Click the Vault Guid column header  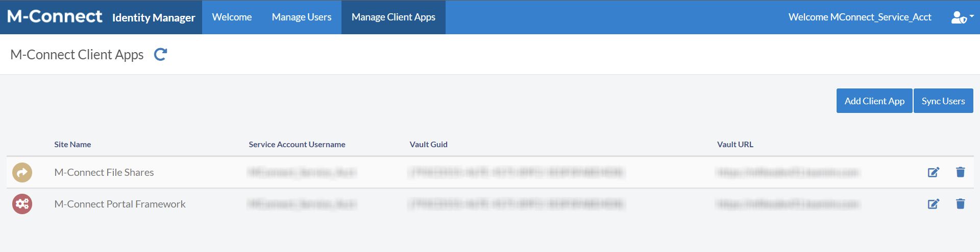pyautogui.click(x=429, y=145)
